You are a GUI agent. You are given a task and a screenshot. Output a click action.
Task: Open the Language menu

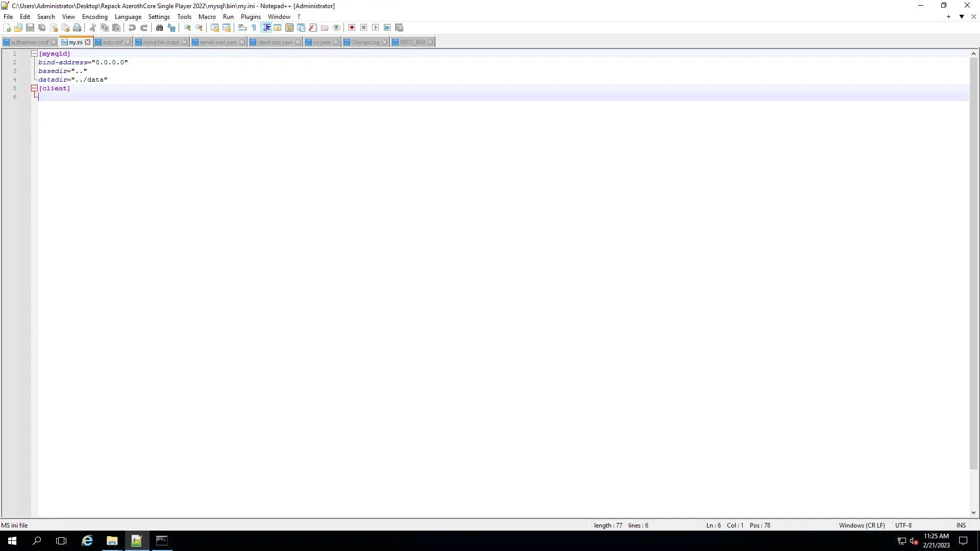pyautogui.click(x=128, y=17)
